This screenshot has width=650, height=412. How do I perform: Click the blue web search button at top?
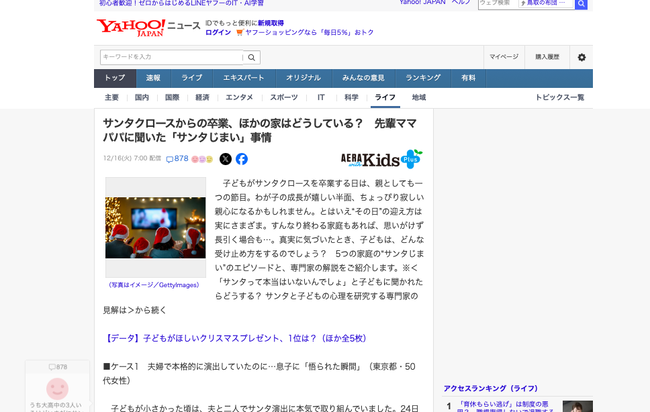coord(581,4)
